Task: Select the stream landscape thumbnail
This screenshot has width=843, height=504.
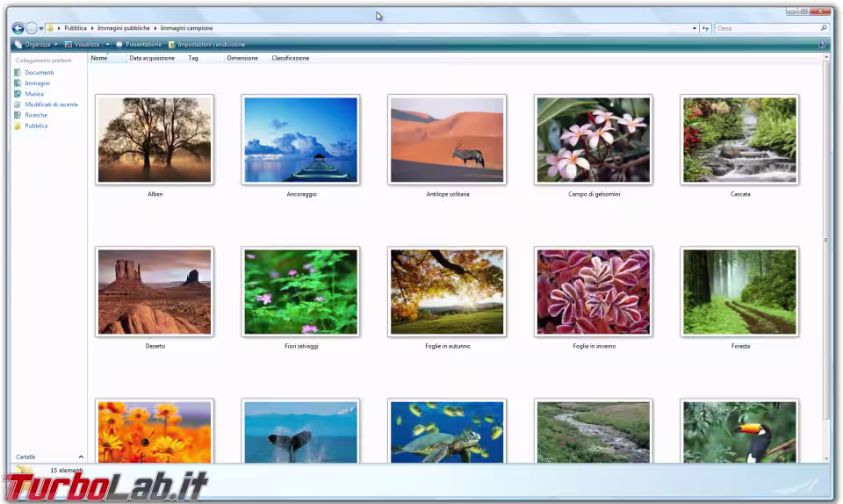Action: [x=594, y=431]
